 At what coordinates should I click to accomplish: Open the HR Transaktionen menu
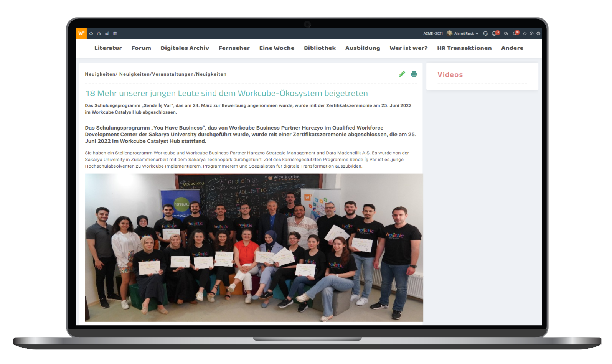click(464, 48)
